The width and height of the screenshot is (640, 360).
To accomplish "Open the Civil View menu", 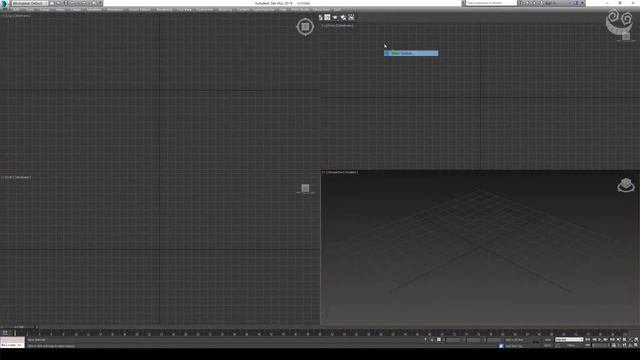I will 184,10.
